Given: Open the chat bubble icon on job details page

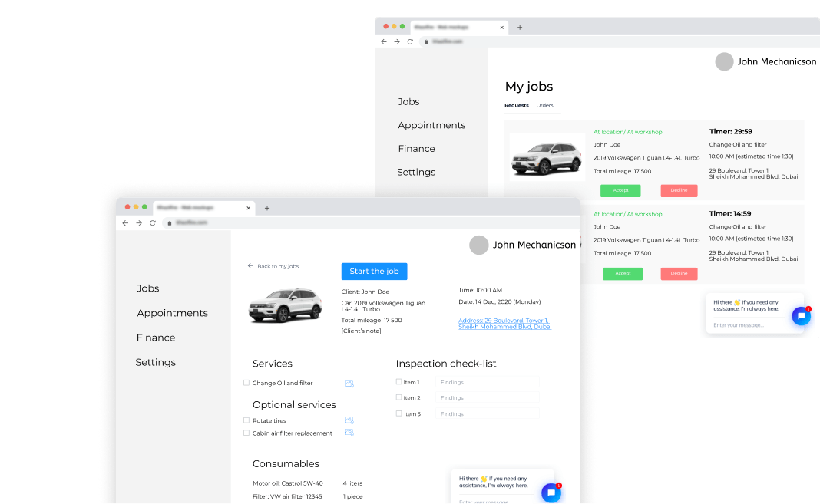Looking at the screenshot, I should point(551,493).
